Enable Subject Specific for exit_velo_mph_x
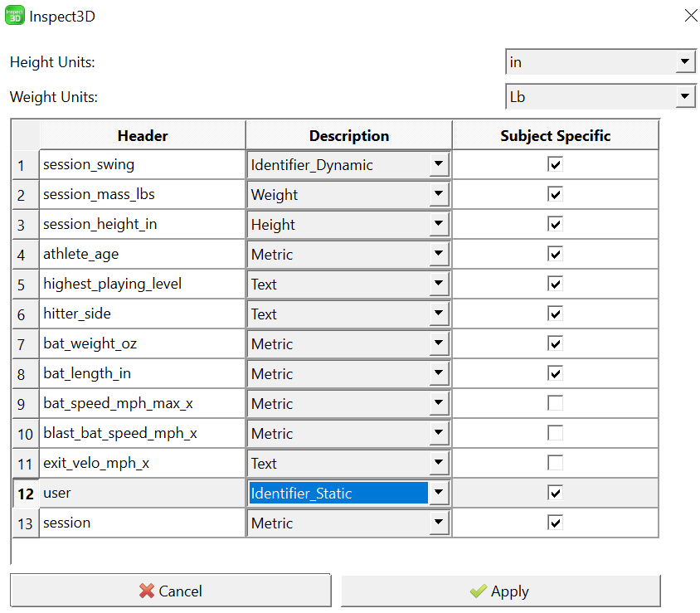The height and width of the screenshot is (613, 700). pyautogui.click(x=555, y=463)
